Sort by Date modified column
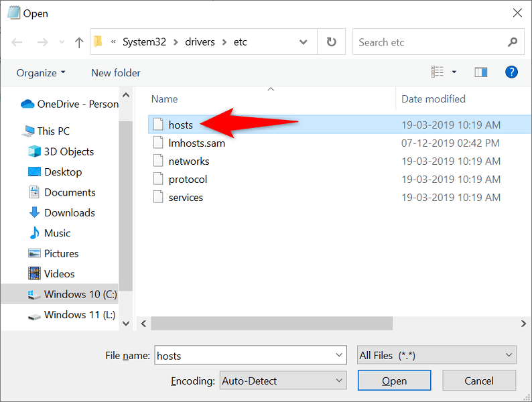532x402 pixels. tap(434, 99)
